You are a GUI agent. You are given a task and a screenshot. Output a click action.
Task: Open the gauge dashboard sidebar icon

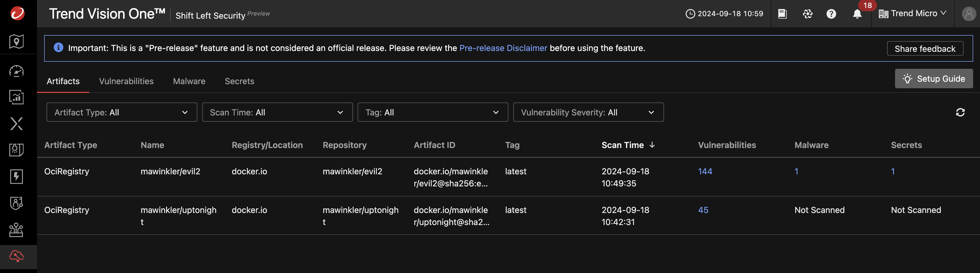click(16, 71)
